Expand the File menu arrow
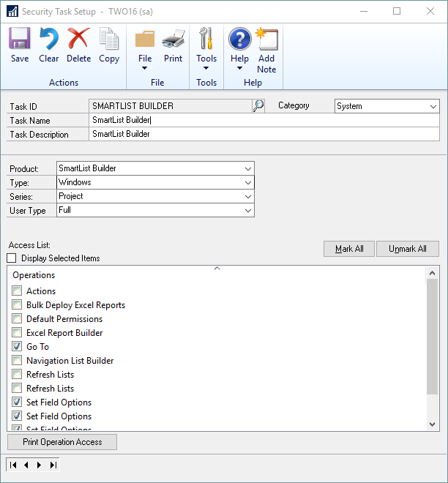 [x=144, y=68]
